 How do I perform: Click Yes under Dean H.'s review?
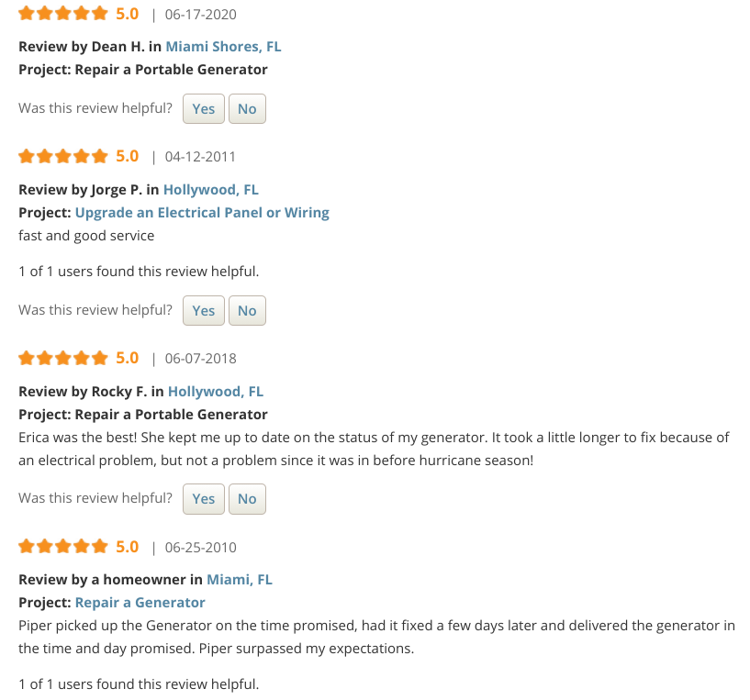click(x=204, y=108)
